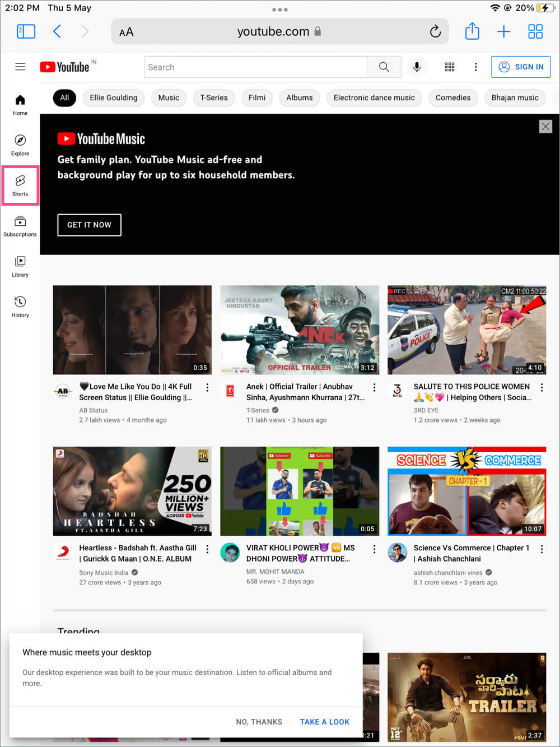Select Electronic dance music chip
Screen dimensions: 560x747
point(374,98)
